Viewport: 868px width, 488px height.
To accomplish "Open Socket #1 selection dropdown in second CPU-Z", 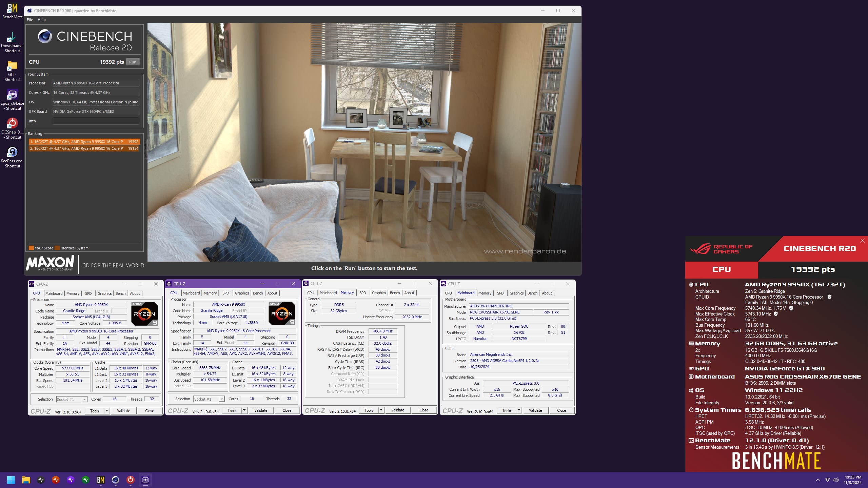I will tap(209, 399).
